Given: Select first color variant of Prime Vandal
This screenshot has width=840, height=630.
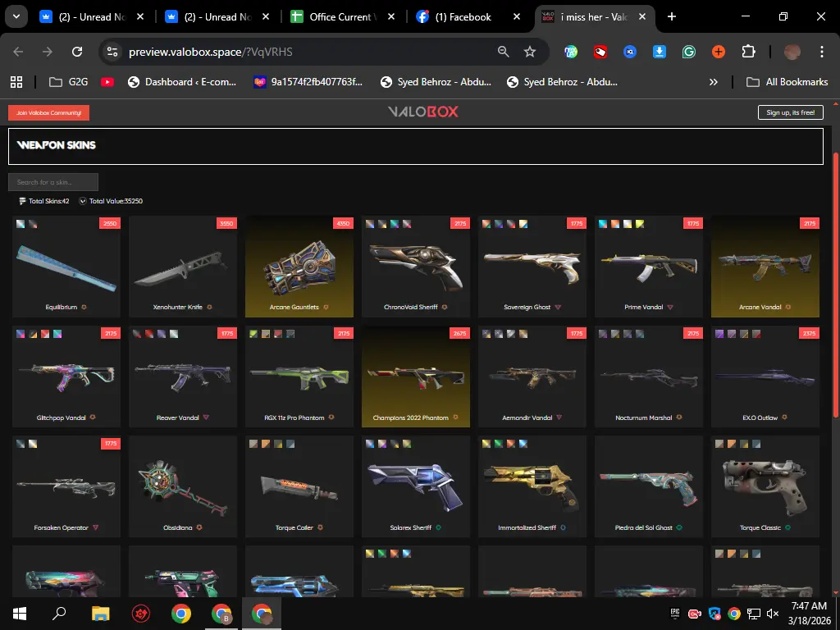Looking at the screenshot, I should click(604, 224).
